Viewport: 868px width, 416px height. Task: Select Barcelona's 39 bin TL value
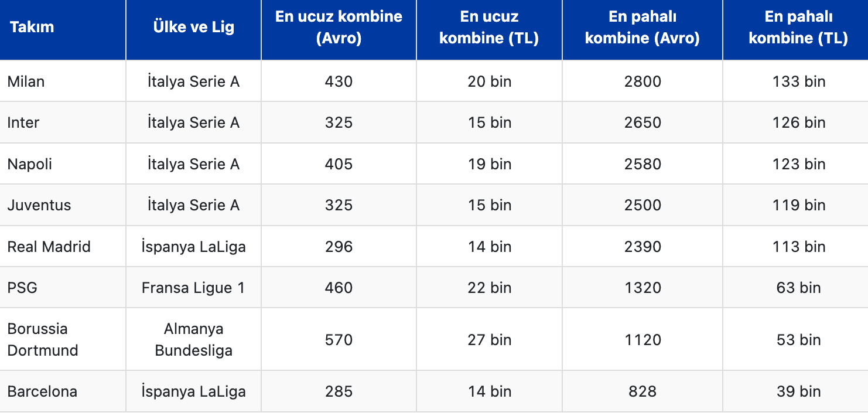pyautogui.click(x=798, y=391)
